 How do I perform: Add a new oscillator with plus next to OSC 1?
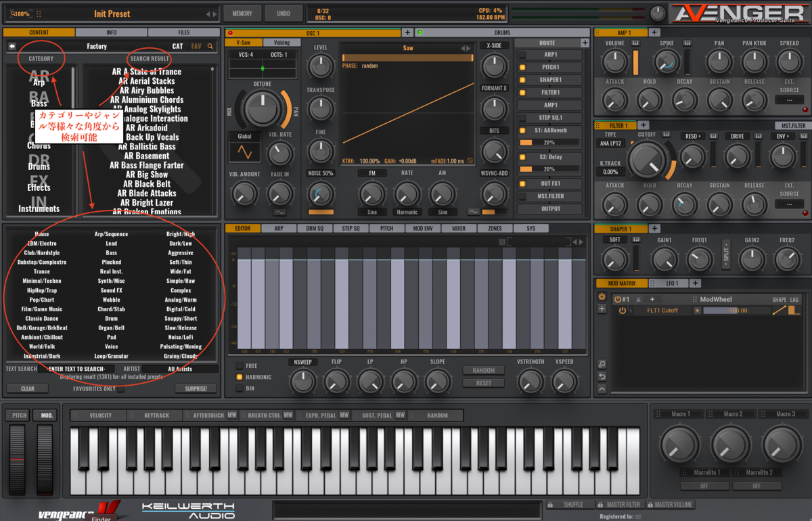407,32
